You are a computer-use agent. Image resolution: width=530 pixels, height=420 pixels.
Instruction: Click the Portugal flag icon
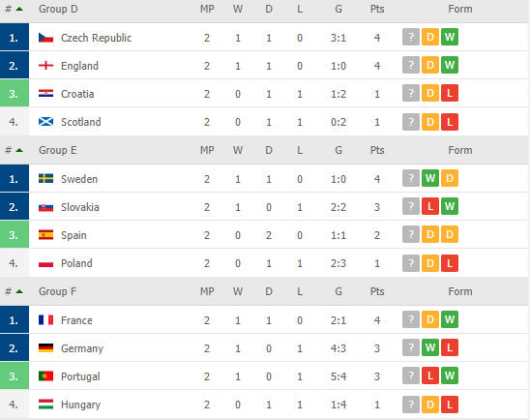(45, 376)
